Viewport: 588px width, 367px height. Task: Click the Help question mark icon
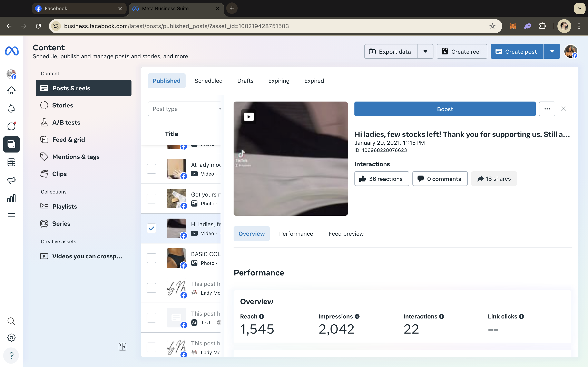pos(11,356)
